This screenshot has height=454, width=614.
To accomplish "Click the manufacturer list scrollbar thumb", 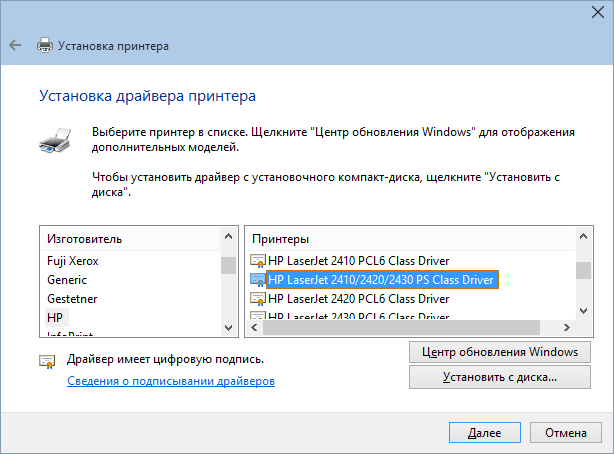I will point(228,266).
